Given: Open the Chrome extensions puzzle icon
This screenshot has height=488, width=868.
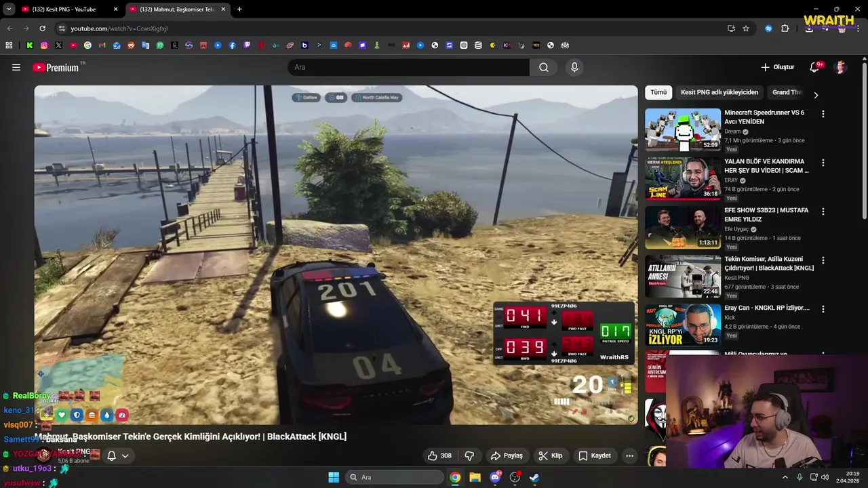Looking at the screenshot, I should click(785, 28).
